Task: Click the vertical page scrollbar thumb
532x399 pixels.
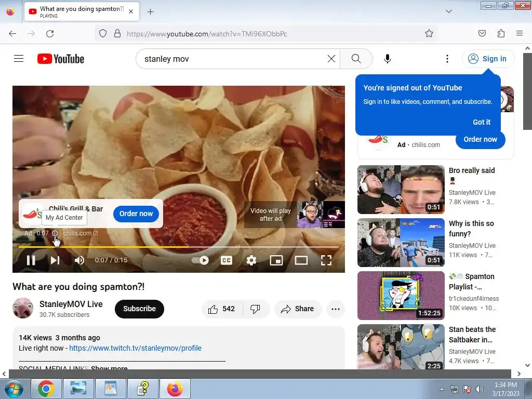Action: [x=527, y=91]
